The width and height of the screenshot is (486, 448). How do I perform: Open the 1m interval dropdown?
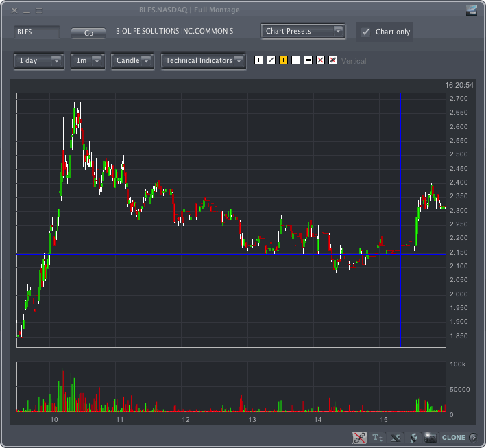pyautogui.click(x=88, y=60)
